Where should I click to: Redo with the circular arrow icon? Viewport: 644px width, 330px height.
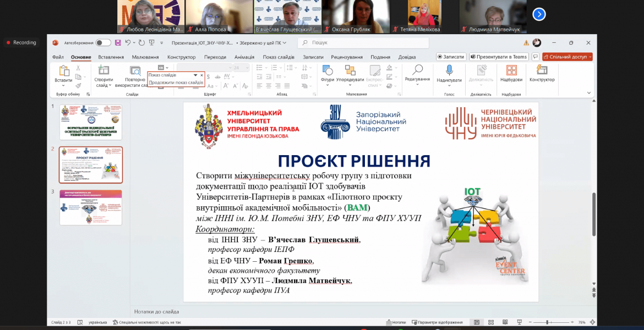[x=141, y=43]
